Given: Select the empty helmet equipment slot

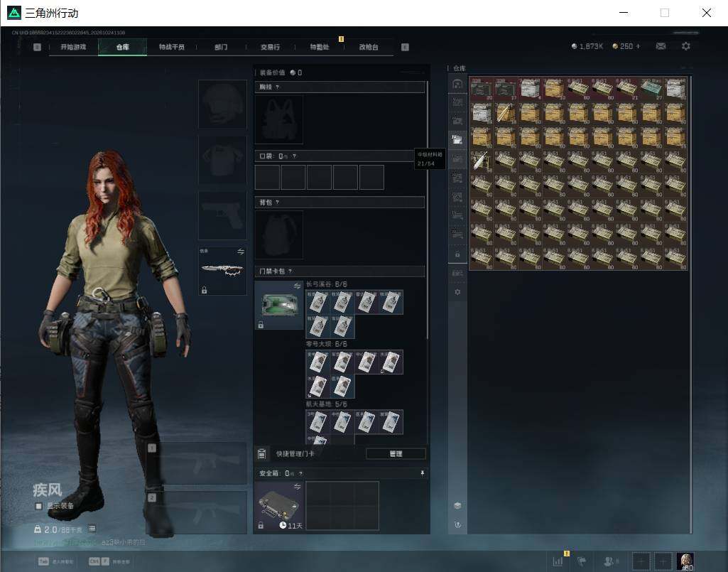Looking at the screenshot, I should (222, 104).
